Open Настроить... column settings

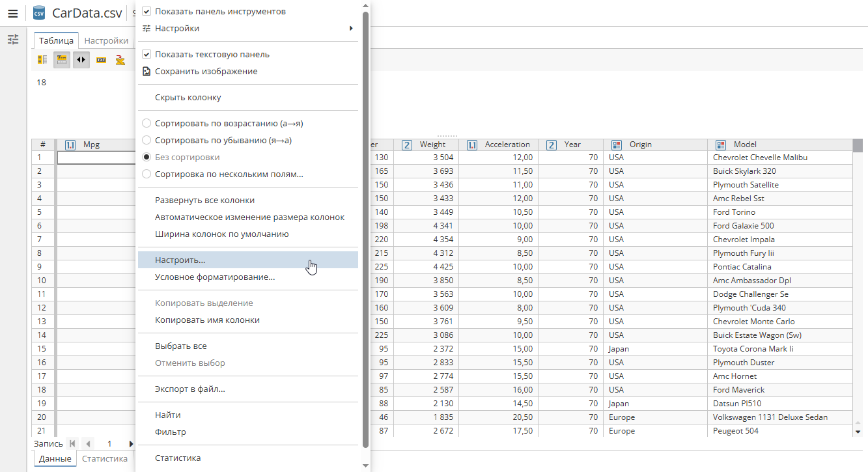point(180,259)
